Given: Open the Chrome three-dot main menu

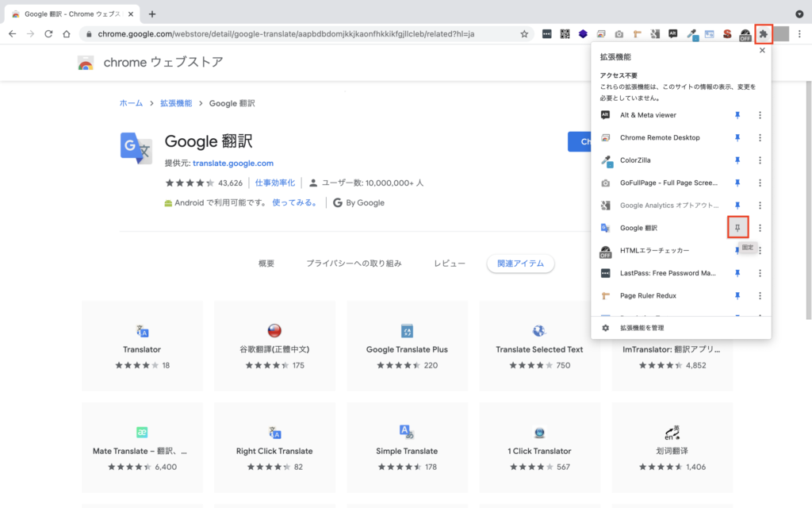Looking at the screenshot, I should (799, 34).
